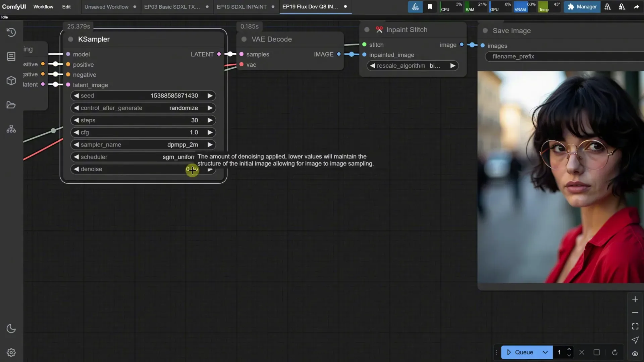Viewport: 644px width, 362px height.
Task: Open the templates tree sidebar icon
Action: (x=11, y=129)
